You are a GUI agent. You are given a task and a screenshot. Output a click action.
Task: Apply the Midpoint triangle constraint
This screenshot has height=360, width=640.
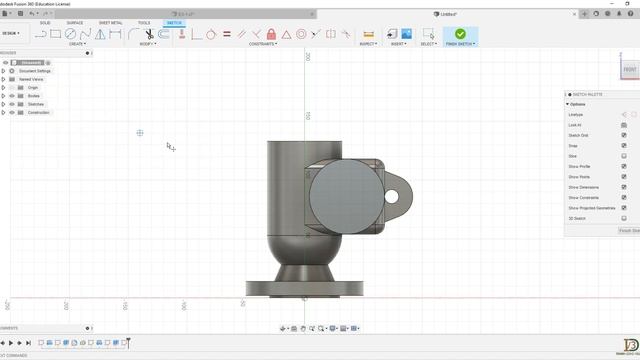tap(287, 35)
